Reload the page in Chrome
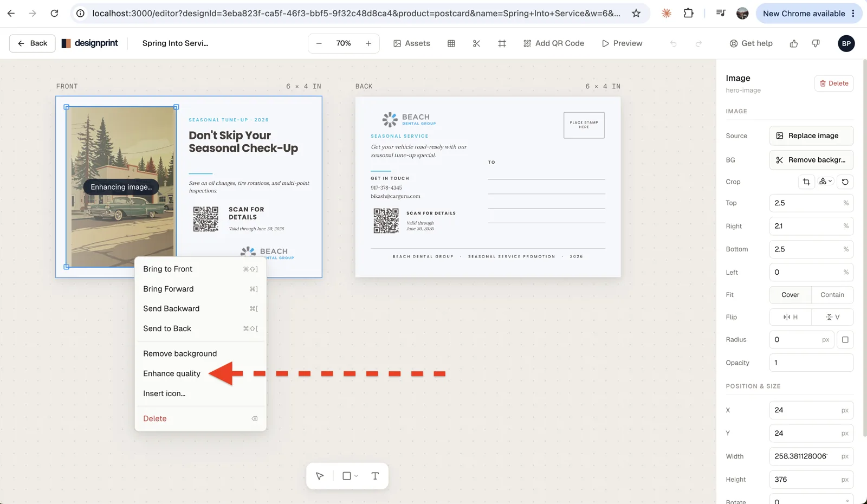 (x=54, y=13)
